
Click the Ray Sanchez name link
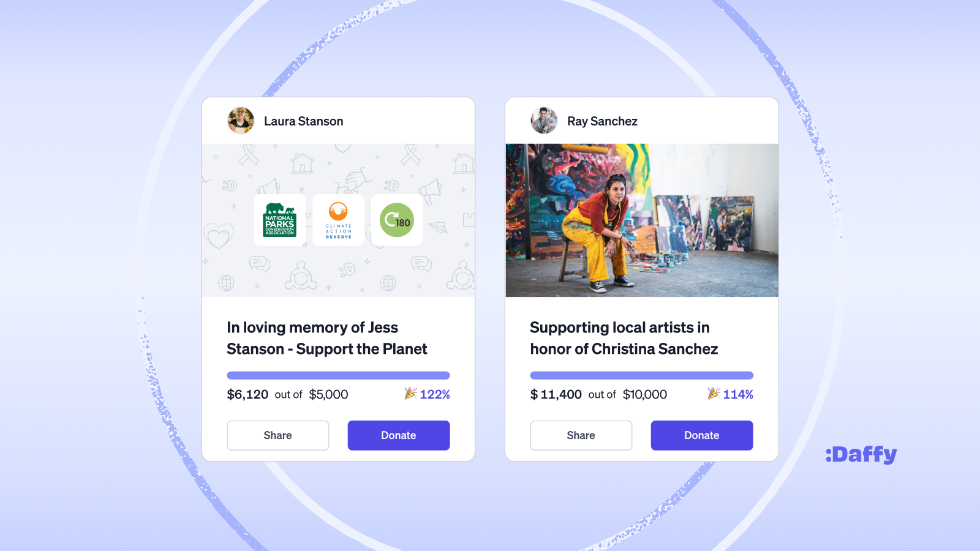point(602,121)
